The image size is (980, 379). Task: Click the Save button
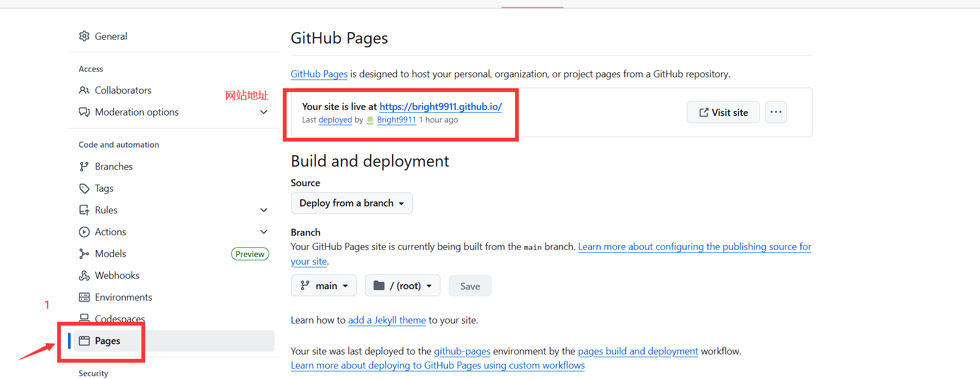click(470, 286)
